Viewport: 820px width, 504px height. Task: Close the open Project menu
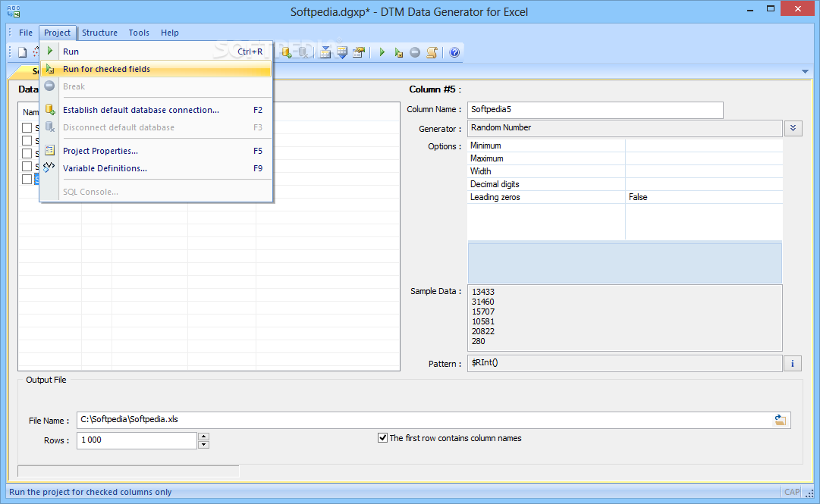[57, 33]
